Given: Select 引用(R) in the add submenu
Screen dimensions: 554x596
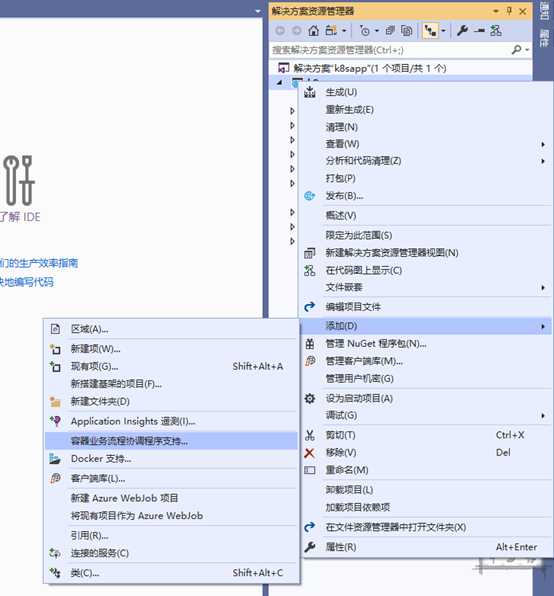Looking at the screenshot, I should coord(171,536).
